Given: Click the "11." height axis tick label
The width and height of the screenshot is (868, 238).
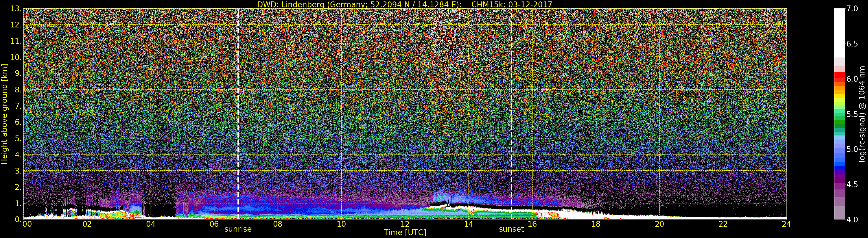Looking at the screenshot, I should coord(16,41).
